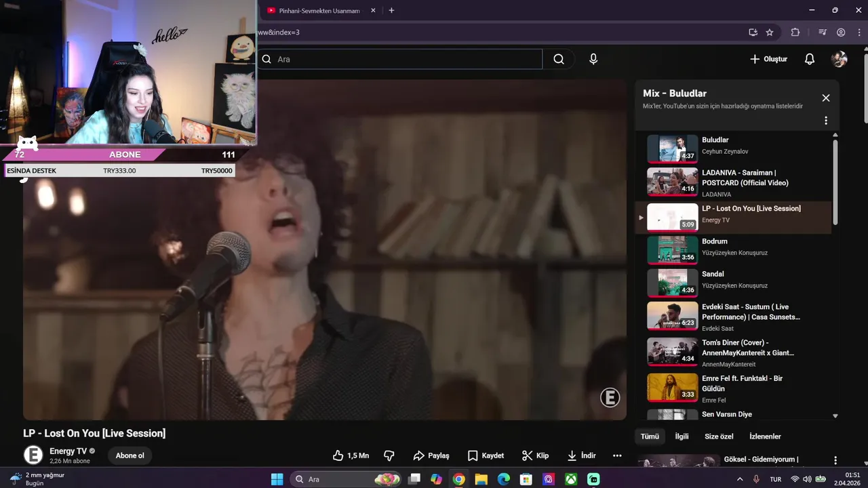Open Microsoft Edge from the taskbar
Viewport: 868px width, 488px height.
(x=503, y=479)
